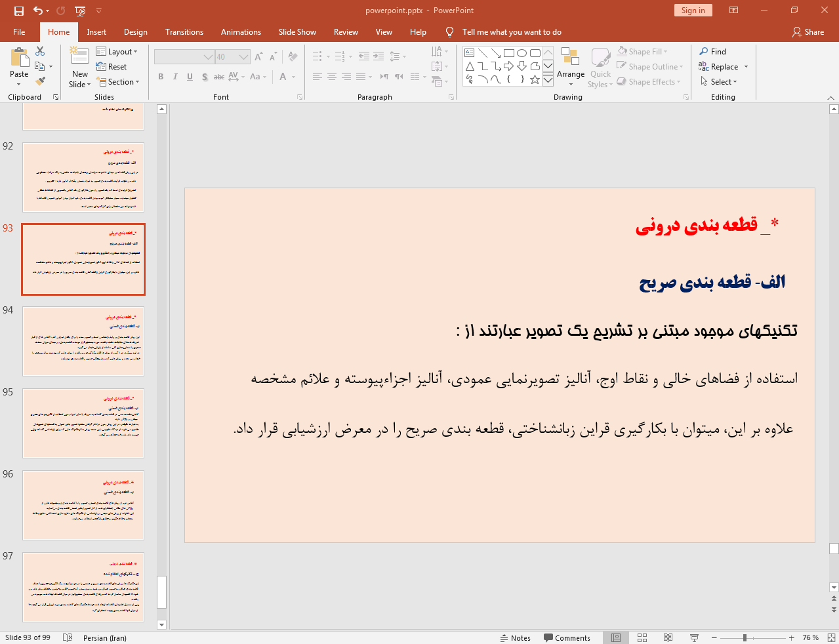The height and width of the screenshot is (644, 839).
Task: Click the Save icon in title bar
Action: pos(18,10)
